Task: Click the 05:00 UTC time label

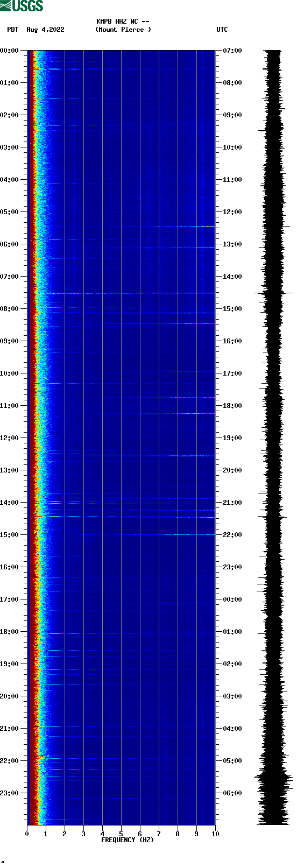Action: tap(232, 761)
